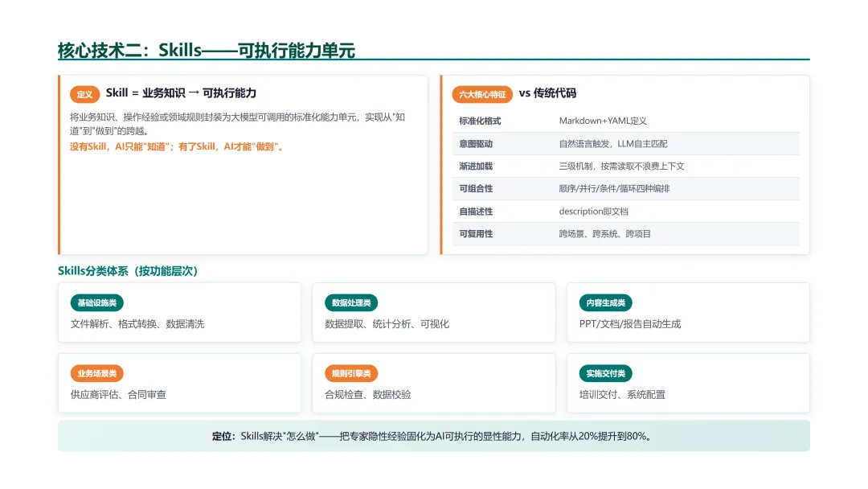Select the '内容生成类' green badge
Image resolution: width=868 pixels, height=489 pixels.
(x=606, y=303)
